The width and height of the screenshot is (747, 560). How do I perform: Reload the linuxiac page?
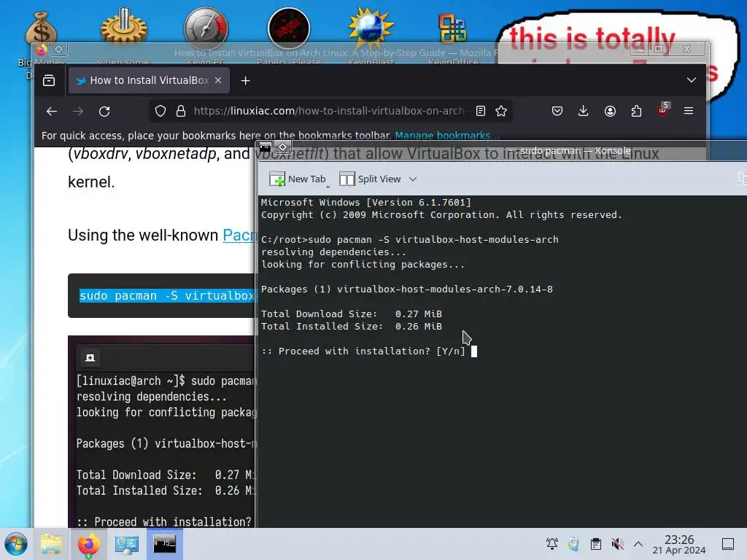pos(104,111)
